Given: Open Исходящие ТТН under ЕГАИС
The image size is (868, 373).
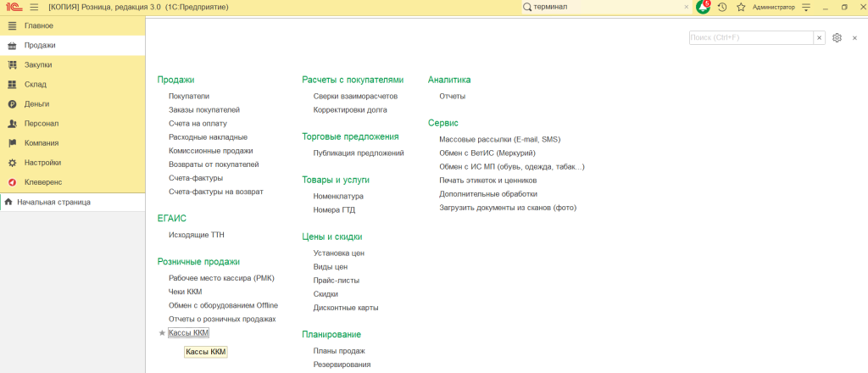Looking at the screenshot, I should pos(197,235).
